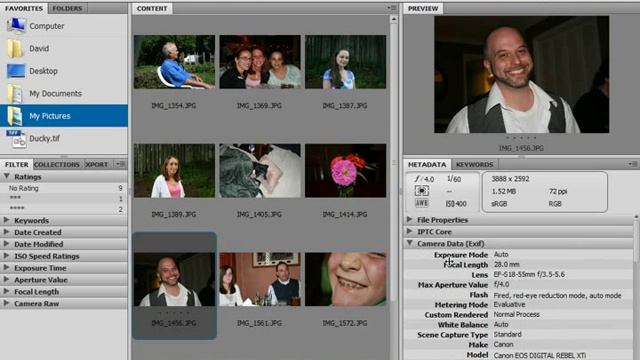Select thumbnail IMG_1389.JPG
This screenshot has height=360, width=640.
174,171
